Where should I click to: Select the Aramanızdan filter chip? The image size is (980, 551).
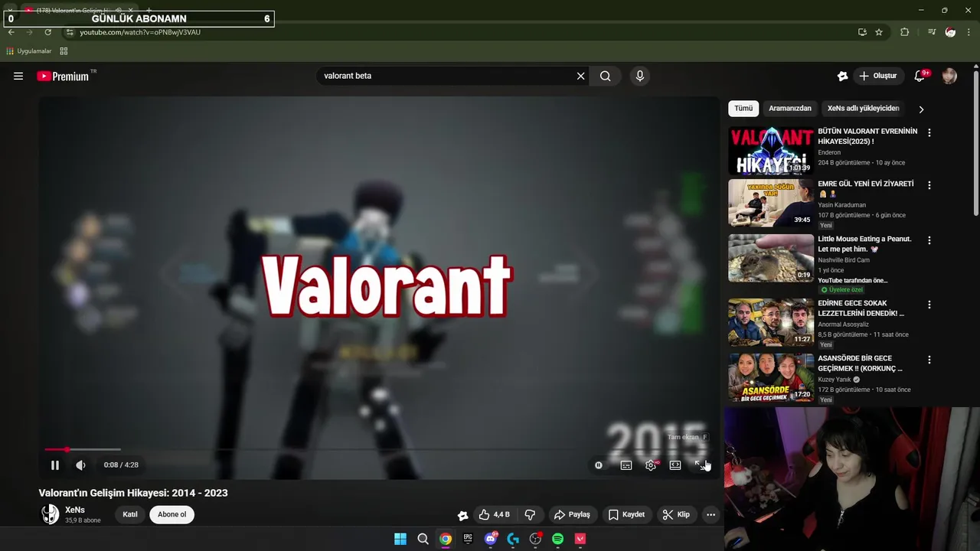pos(790,109)
